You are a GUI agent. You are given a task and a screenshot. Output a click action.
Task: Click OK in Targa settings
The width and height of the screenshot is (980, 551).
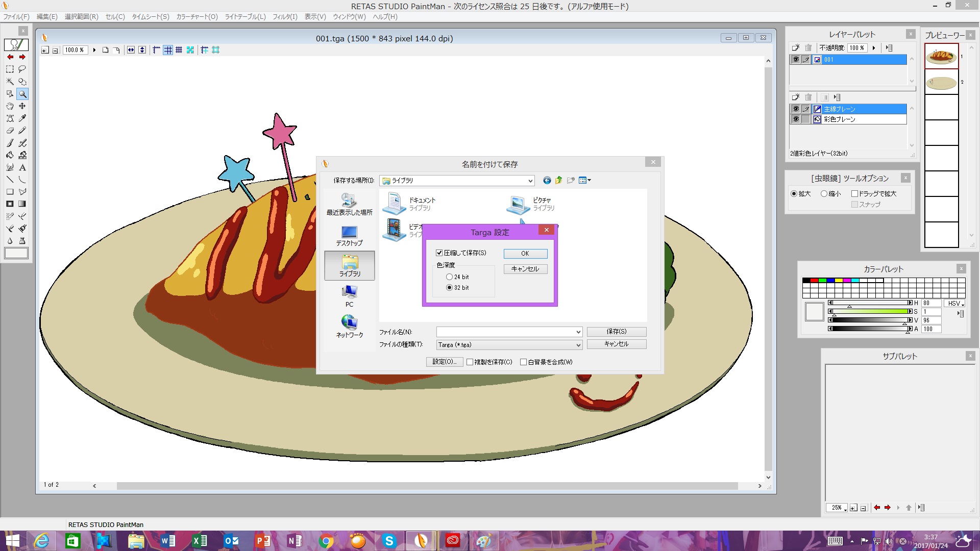tap(525, 254)
